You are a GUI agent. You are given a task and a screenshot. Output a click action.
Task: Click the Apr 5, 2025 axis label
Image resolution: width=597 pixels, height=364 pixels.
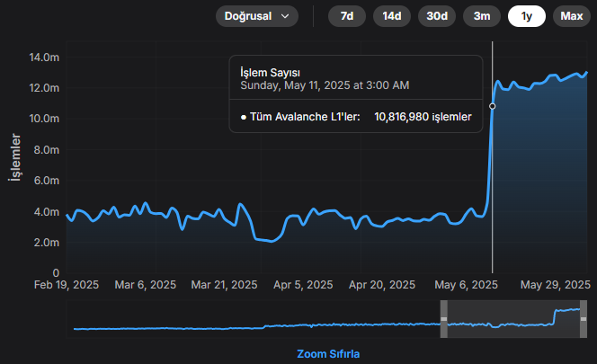tap(303, 285)
